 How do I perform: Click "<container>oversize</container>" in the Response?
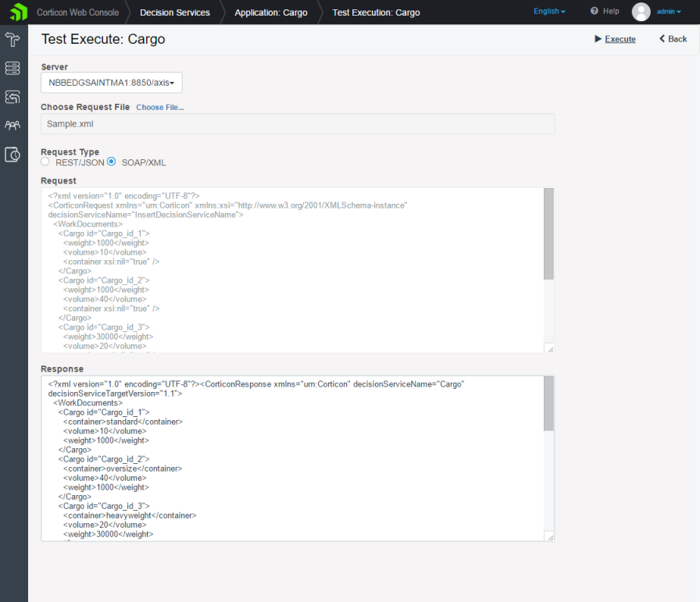pyautogui.click(x=123, y=468)
